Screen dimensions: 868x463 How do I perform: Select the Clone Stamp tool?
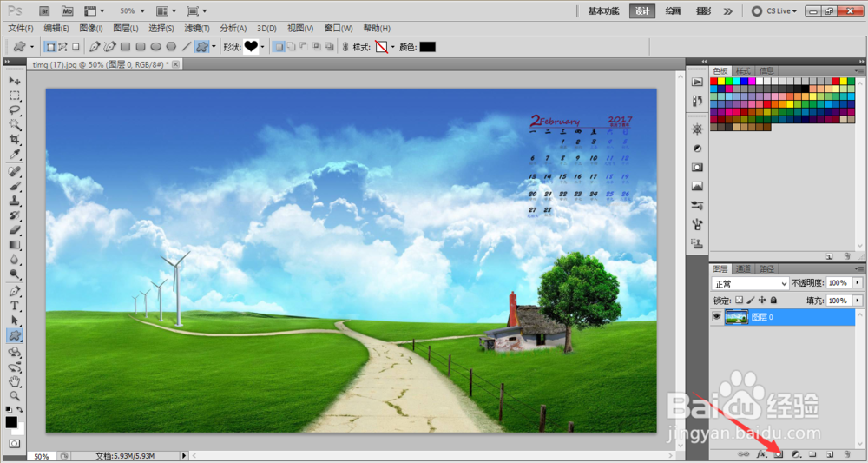click(x=15, y=201)
